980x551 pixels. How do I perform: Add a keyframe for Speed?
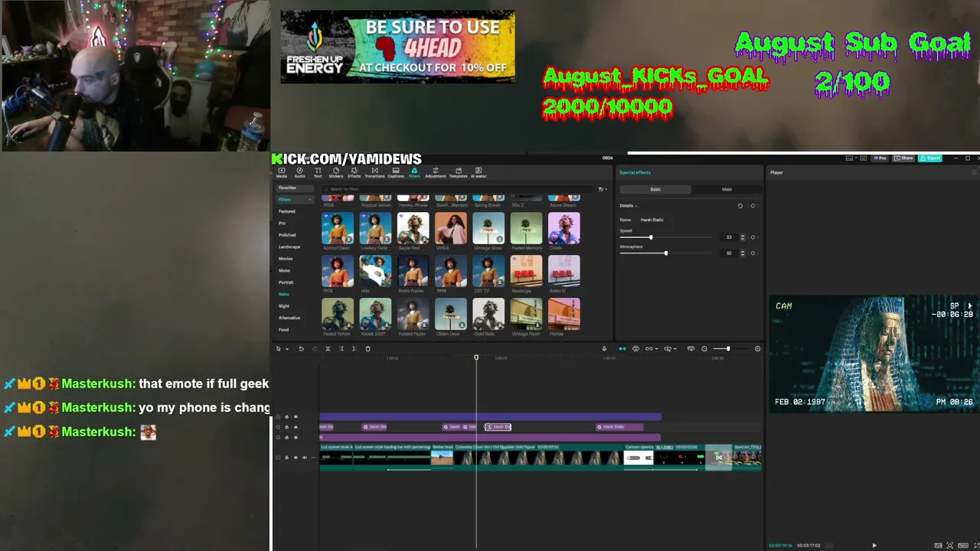click(x=753, y=237)
